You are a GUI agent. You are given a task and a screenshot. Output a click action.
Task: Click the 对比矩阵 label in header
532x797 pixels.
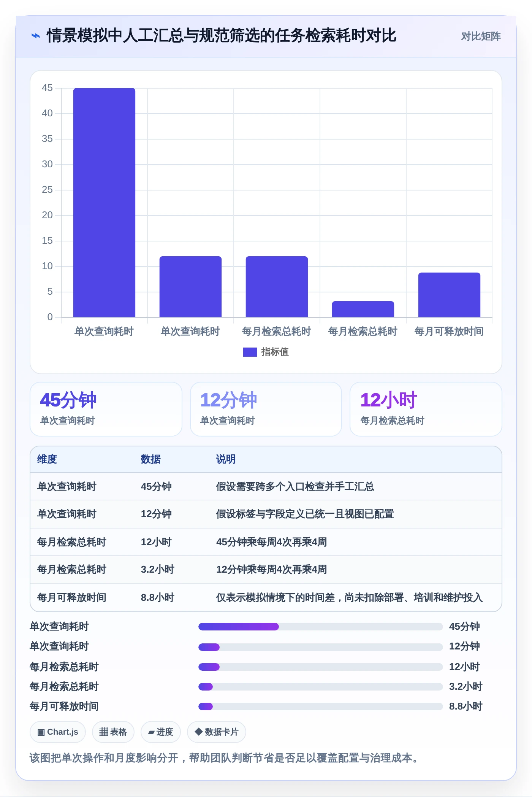click(x=481, y=37)
